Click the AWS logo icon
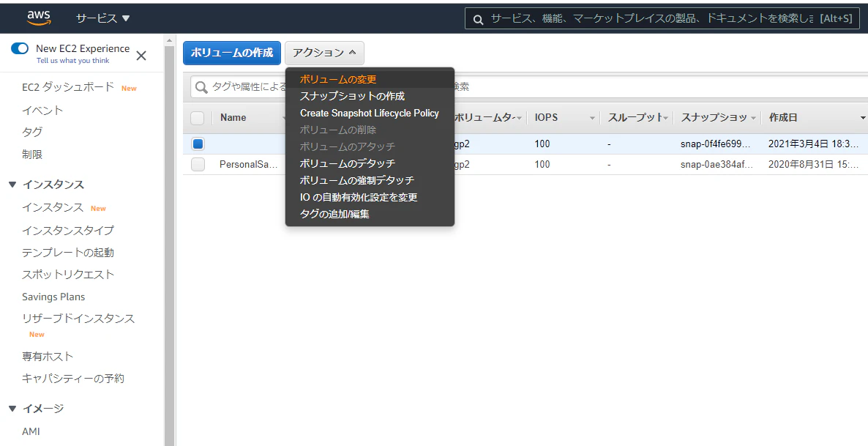 (39, 18)
